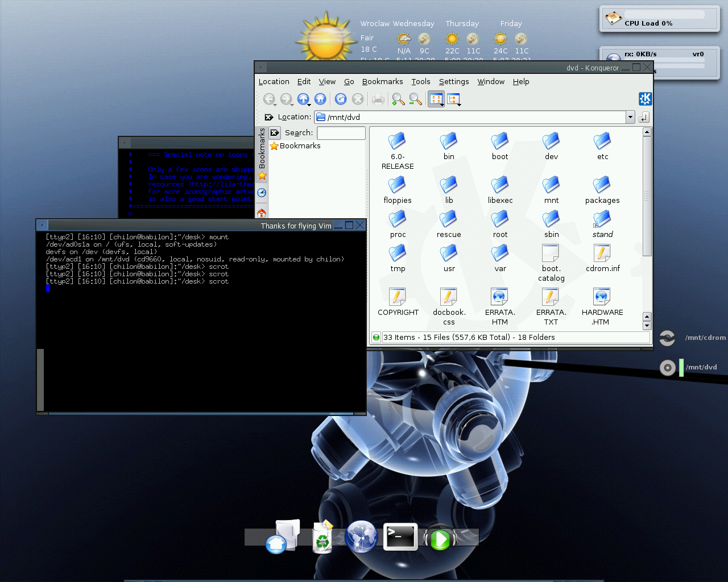Toggle the Bookmarks sidebar tab
728x582 pixels.
click(x=262, y=153)
